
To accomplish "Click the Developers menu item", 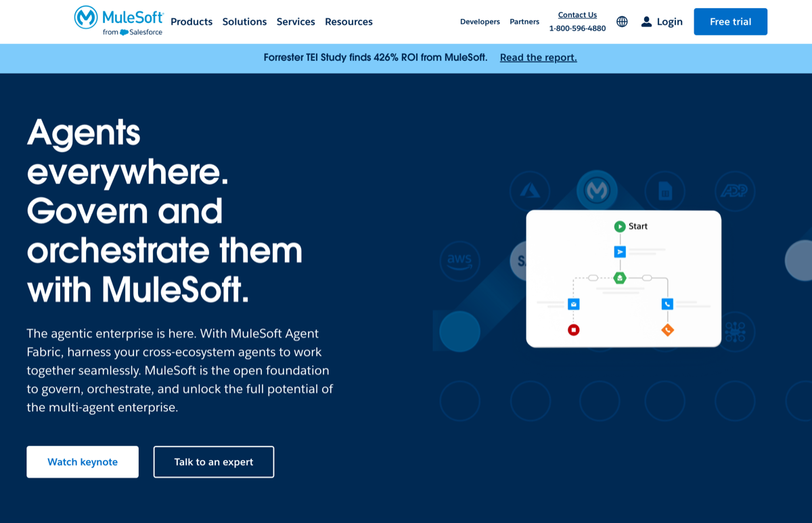I will [x=480, y=22].
